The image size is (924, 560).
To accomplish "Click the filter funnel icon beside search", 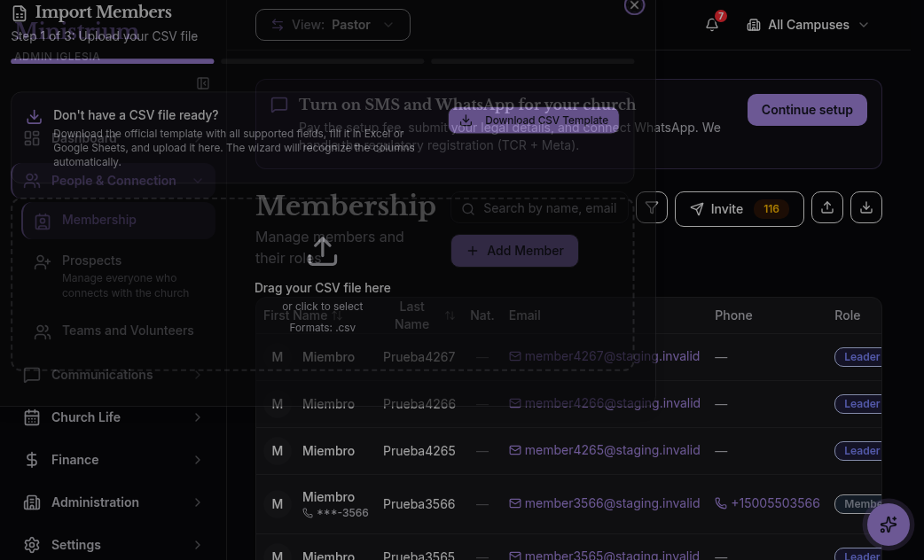I will point(652,207).
